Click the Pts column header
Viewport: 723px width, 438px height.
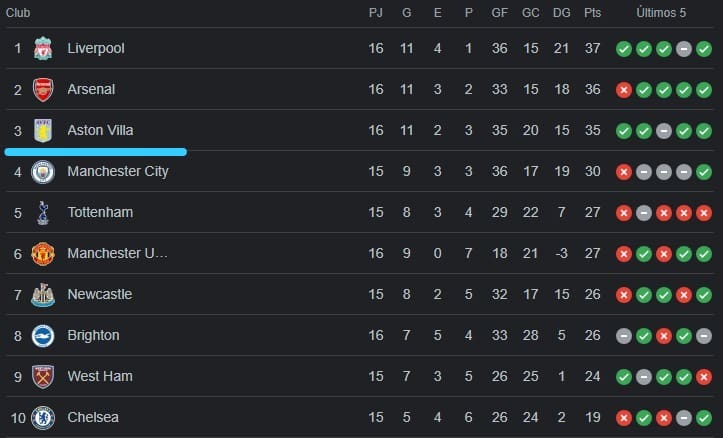point(593,13)
